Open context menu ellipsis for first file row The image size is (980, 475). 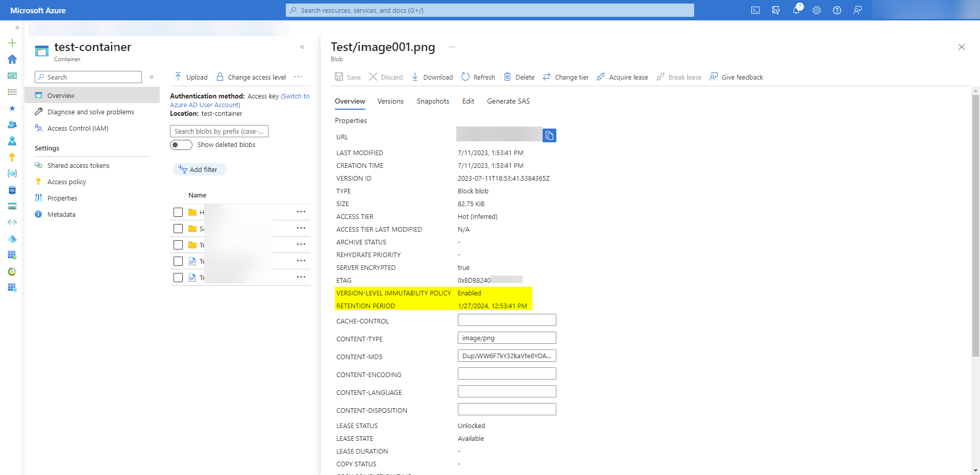pyautogui.click(x=301, y=261)
